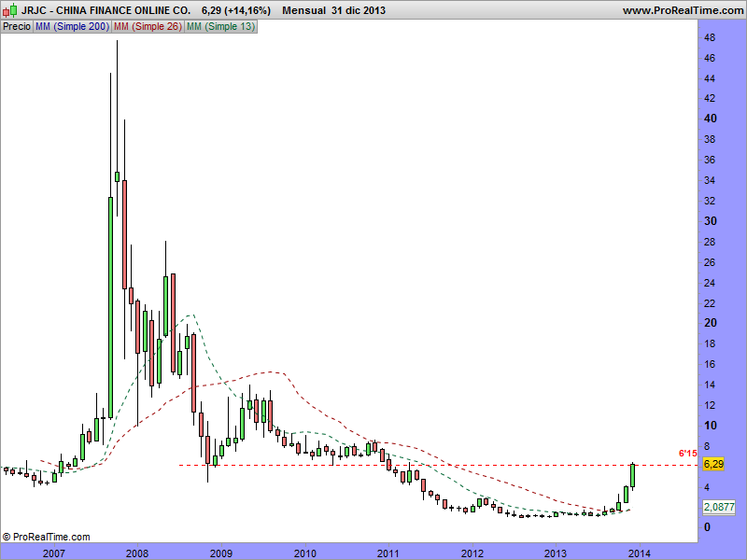The height and width of the screenshot is (560, 747).
Task: Select the Precio indicator label
Action: point(17,27)
